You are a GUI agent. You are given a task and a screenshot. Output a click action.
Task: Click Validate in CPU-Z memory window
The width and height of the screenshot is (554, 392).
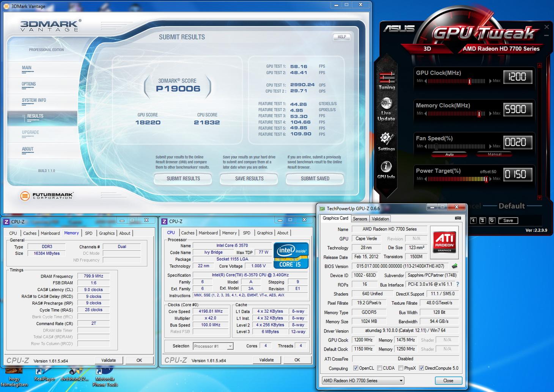[x=109, y=360]
